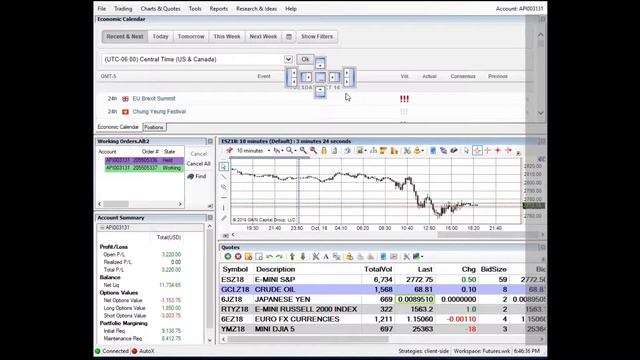Open the Reports menu
640x360 pixels.
pyautogui.click(x=218, y=9)
